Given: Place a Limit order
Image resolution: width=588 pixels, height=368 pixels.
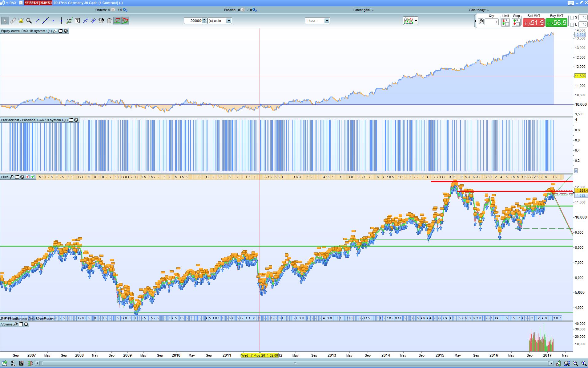Looking at the screenshot, I should point(505,22).
